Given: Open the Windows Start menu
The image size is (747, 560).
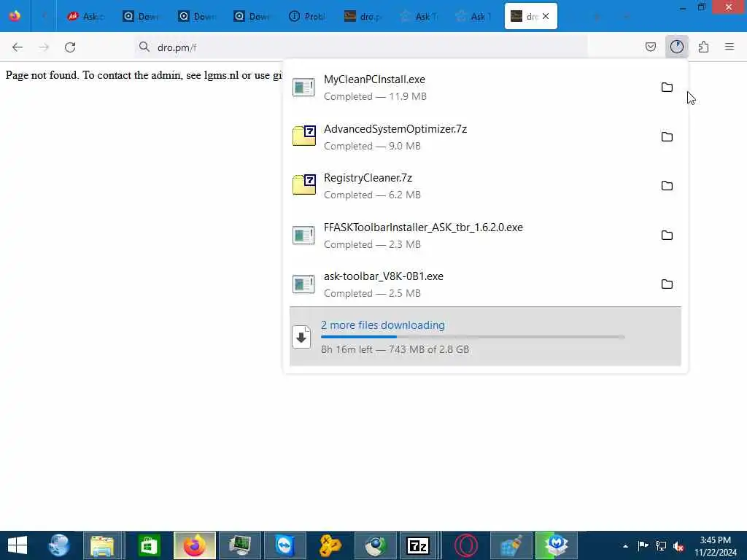Looking at the screenshot, I should tap(18, 545).
